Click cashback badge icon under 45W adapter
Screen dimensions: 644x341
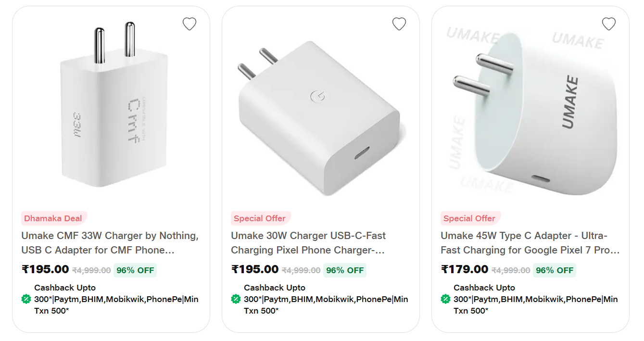click(445, 299)
